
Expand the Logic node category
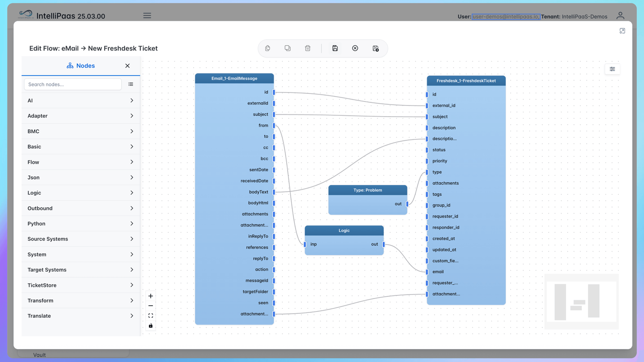pos(80,193)
